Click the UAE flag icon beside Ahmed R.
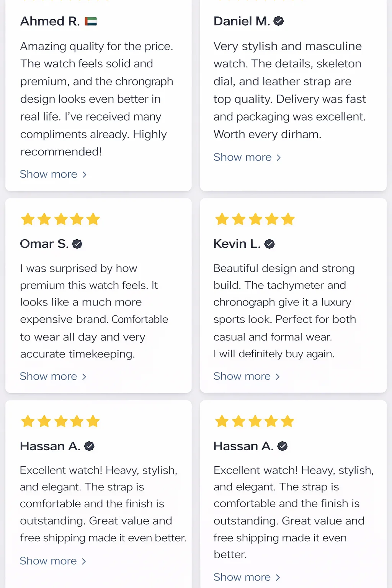Image resolution: width=392 pixels, height=588 pixels. (x=91, y=21)
